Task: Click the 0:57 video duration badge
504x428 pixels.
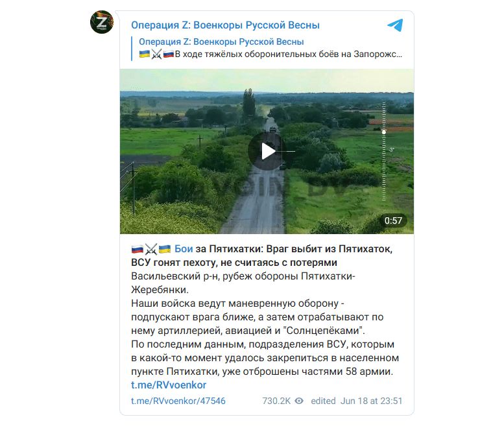Action: pos(394,220)
